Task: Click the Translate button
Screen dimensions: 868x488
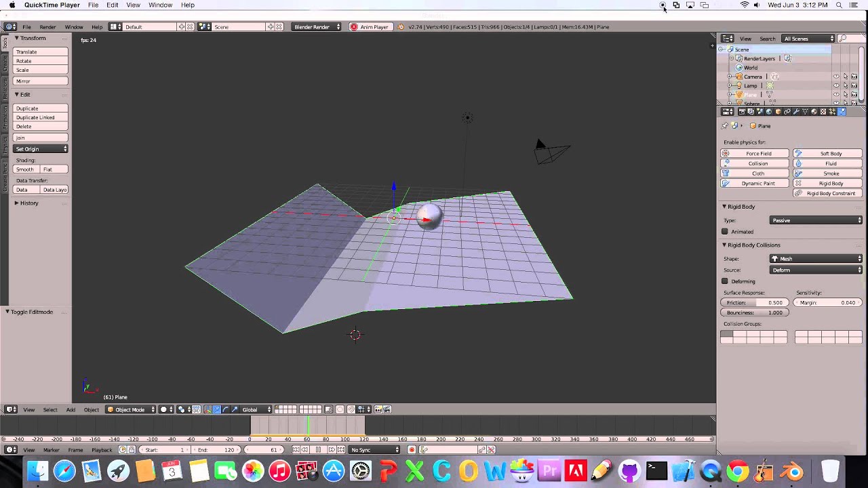Action: click(41, 52)
